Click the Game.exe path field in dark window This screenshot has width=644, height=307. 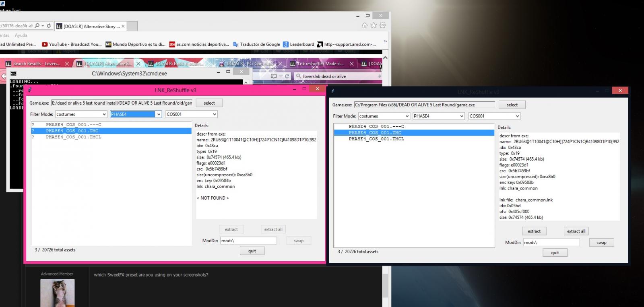425,105
